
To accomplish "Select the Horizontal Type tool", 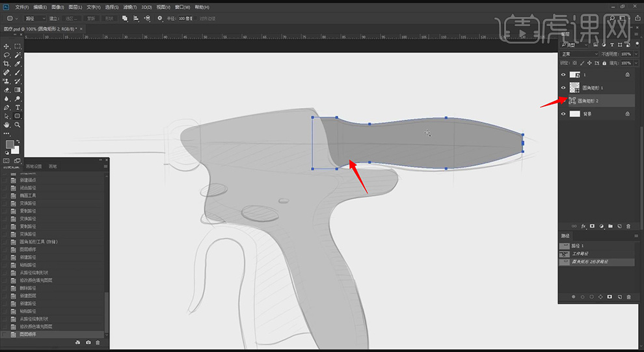I will click(x=18, y=107).
